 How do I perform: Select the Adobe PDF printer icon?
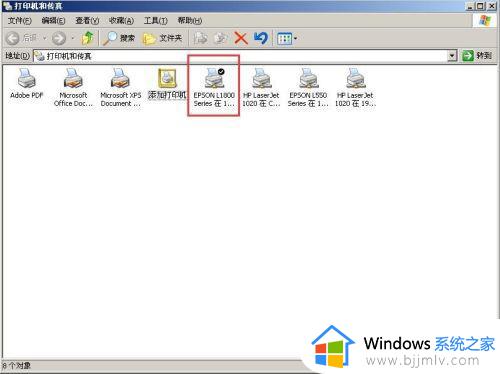[x=27, y=83]
